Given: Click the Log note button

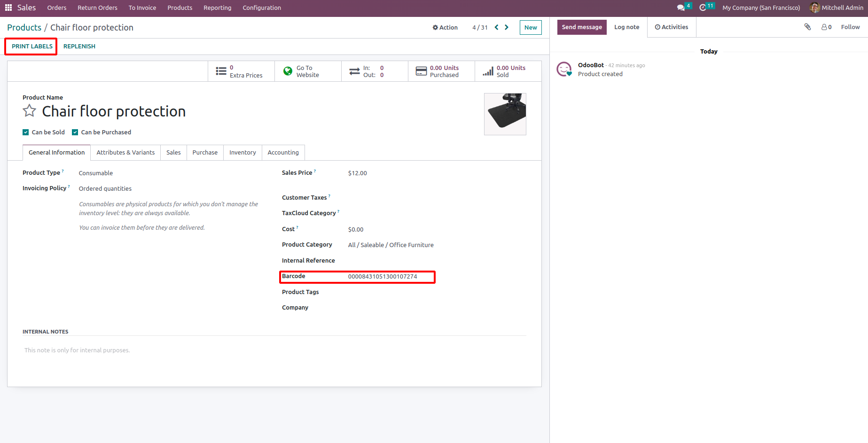Looking at the screenshot, I should click(627, 27).
